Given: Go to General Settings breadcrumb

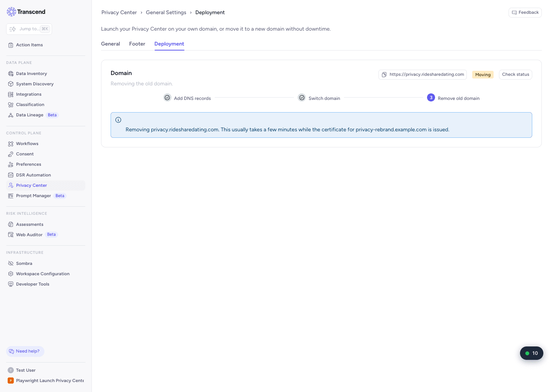Looking at the screenshot, I should [x=166, y=12].
